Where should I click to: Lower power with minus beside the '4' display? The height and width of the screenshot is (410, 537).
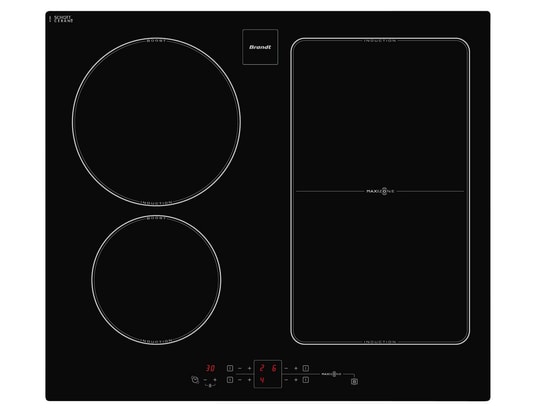240,380
